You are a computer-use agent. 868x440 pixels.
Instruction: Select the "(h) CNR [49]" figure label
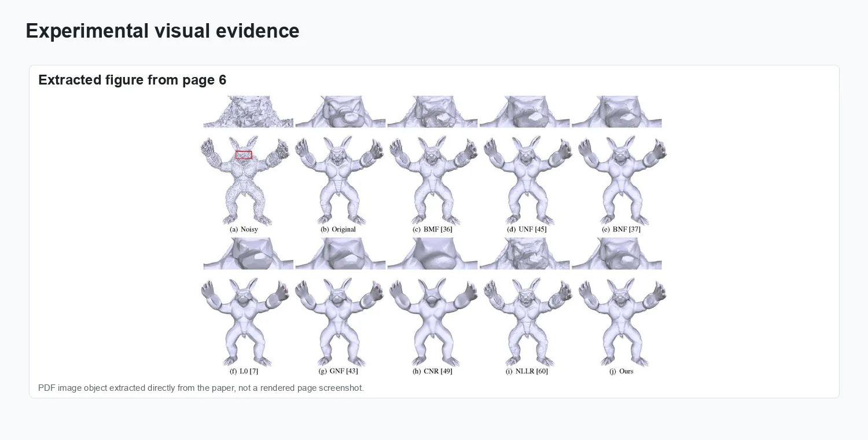(432, 371)
